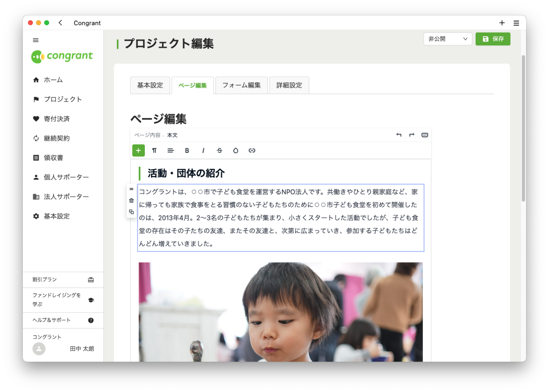The width and height of the screenshot is (549, 392).
Task: Undo the last editor change
Action: [x=399, y=135]
